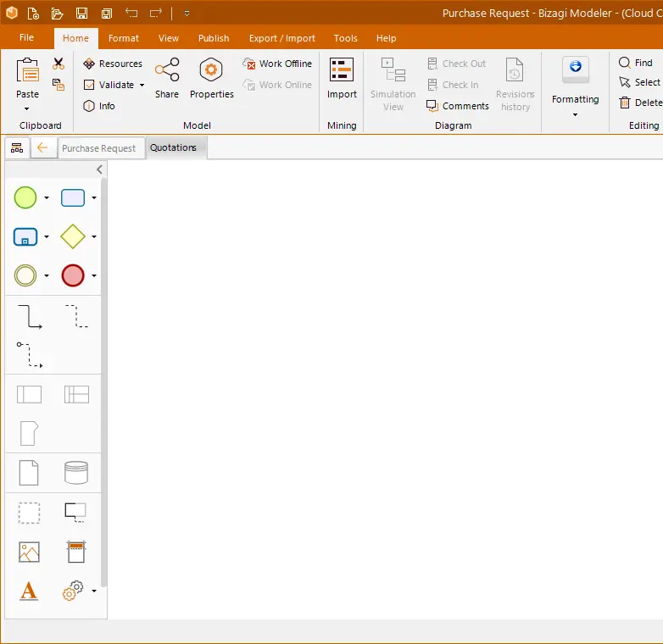Select the Message Flow connector
The height and width of the screenshot is (644, 663).
coord(29,355)
